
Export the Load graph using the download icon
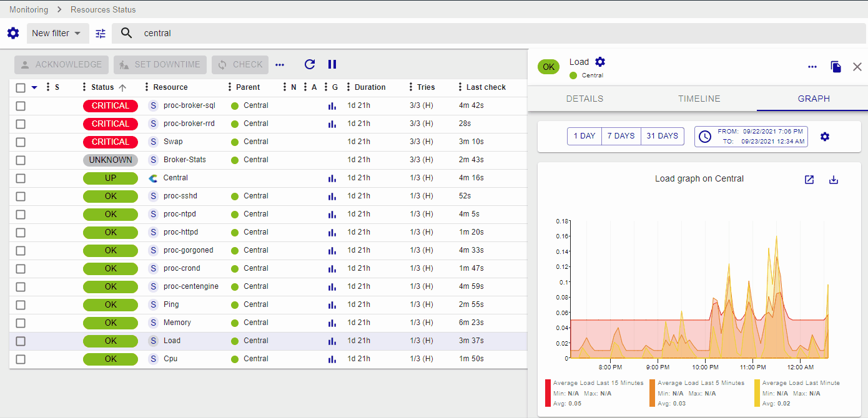[x=833, y=180]
